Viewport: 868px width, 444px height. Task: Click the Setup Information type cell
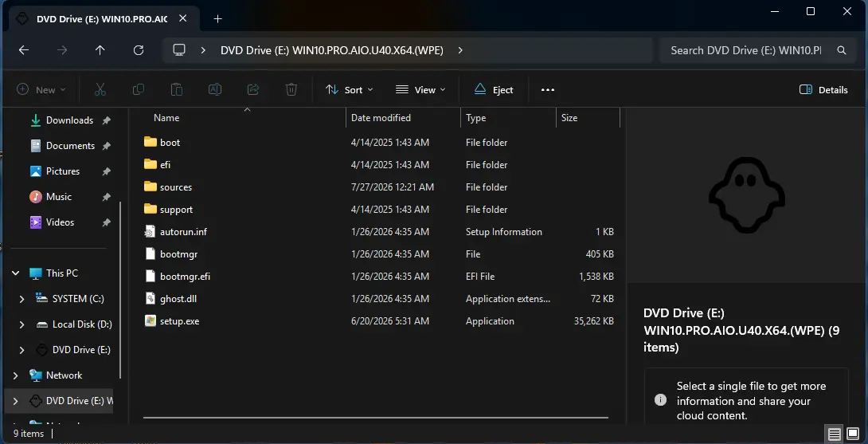coord(504,232)
